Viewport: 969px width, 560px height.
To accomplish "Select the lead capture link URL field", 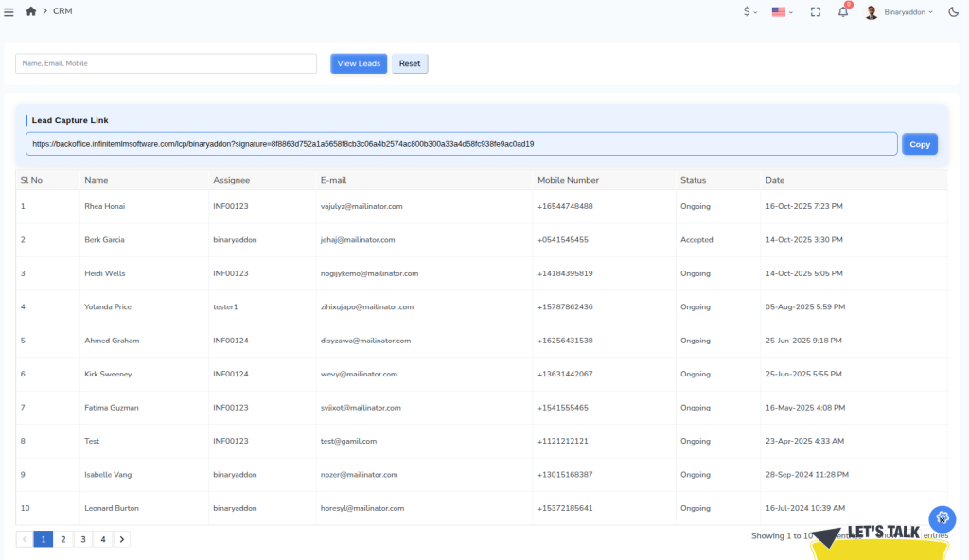I will 461,144.
